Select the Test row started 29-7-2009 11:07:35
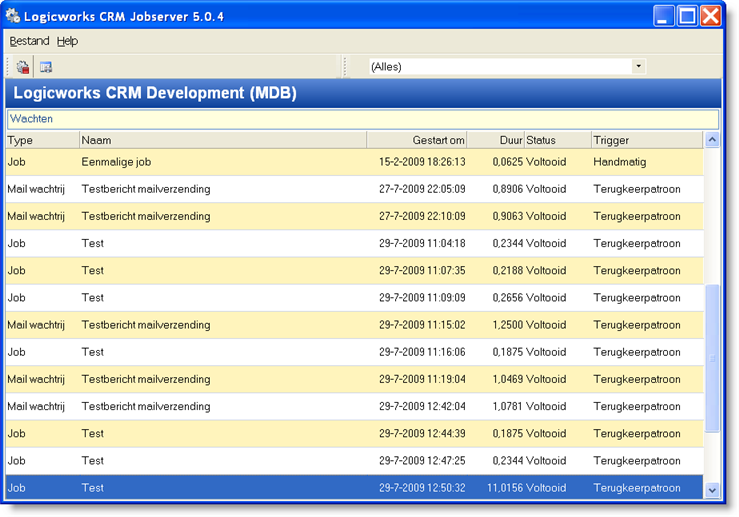Image resolution: width=739 pixels, height=517 pixels. pos(354,271)
